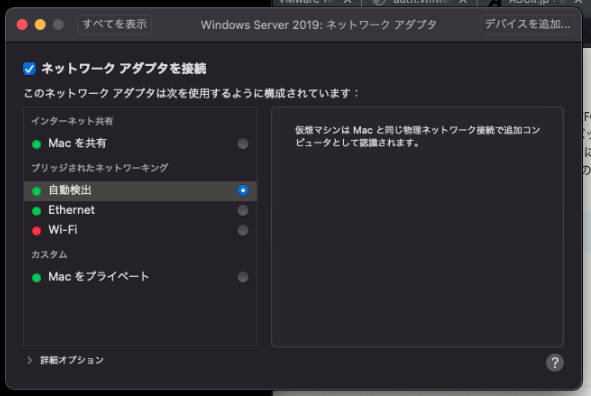The height and width of the screenshot is (396, 591).
Task: Click the インターネット共有 section header
Action: pyautogui.click(x=72, y=121)
